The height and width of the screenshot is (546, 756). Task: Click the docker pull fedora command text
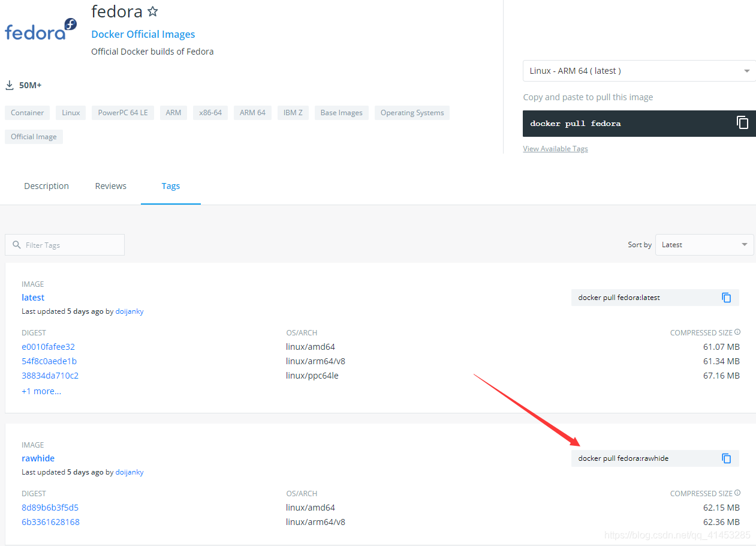pos(576,124)
